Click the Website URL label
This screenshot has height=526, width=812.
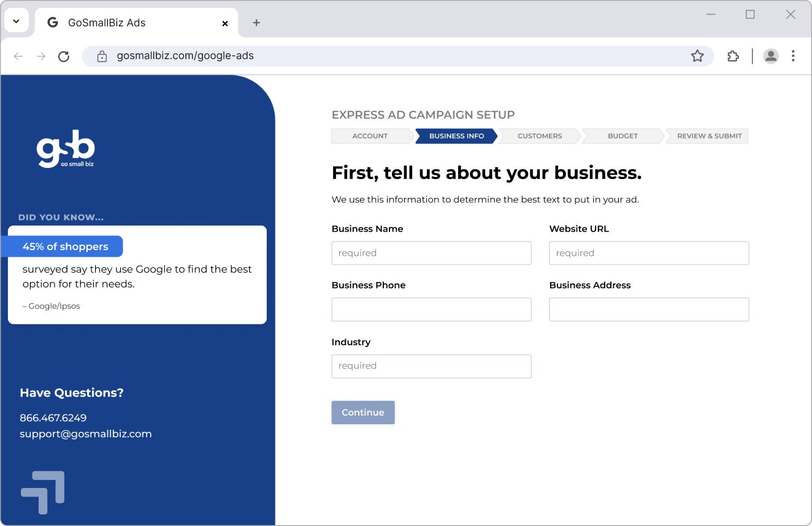click(579, 229)
